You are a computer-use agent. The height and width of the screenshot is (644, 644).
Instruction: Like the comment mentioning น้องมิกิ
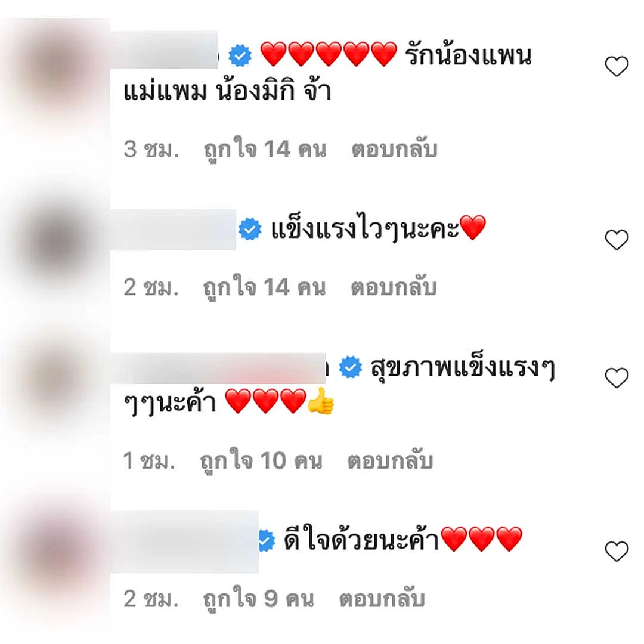617,66
